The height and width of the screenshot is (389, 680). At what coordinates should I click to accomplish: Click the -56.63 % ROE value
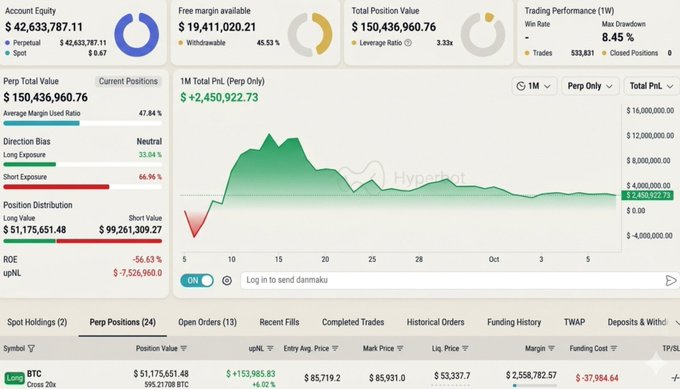(x=147, y=259)
